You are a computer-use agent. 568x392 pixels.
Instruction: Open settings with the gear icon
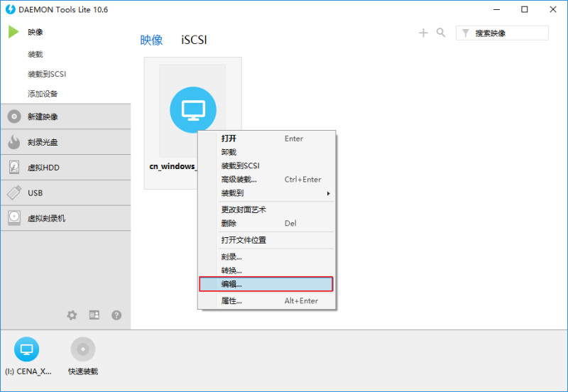(x=72, y=315)
